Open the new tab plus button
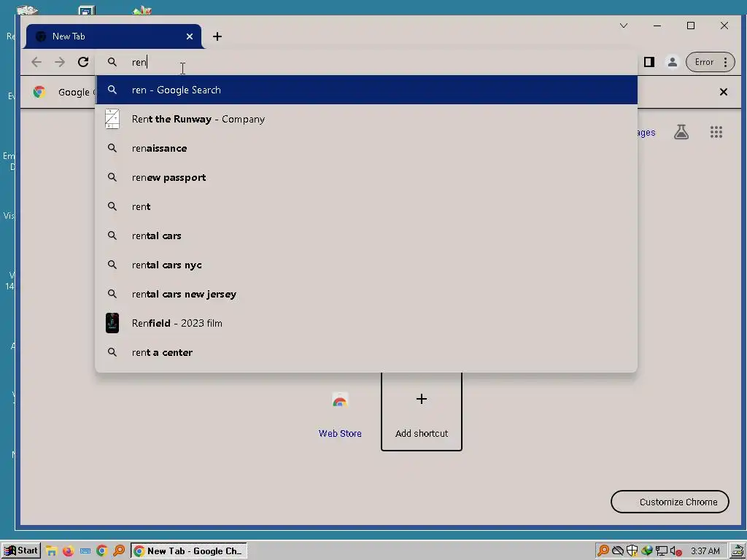The height and width of the screenshot is (560, 747). [217, 36]
